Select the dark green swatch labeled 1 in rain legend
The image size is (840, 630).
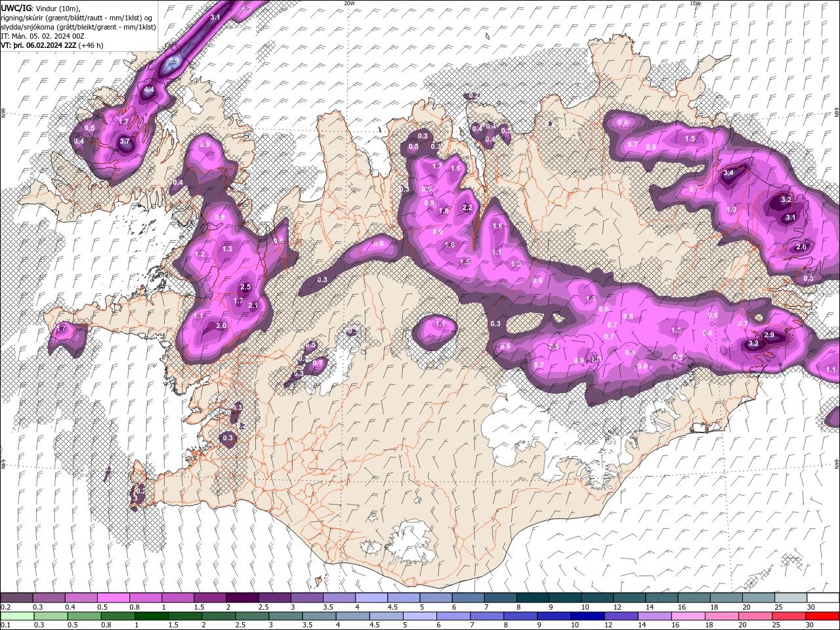coord(151,616)
